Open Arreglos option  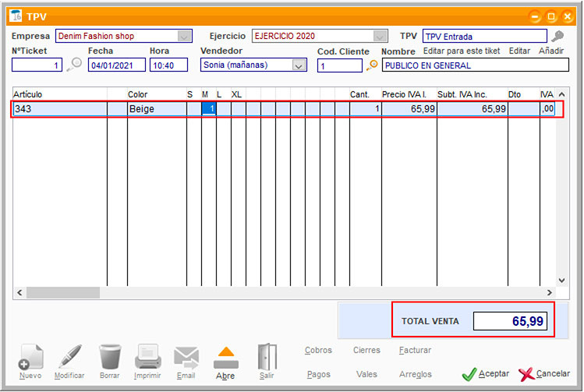tap(416, 374)
